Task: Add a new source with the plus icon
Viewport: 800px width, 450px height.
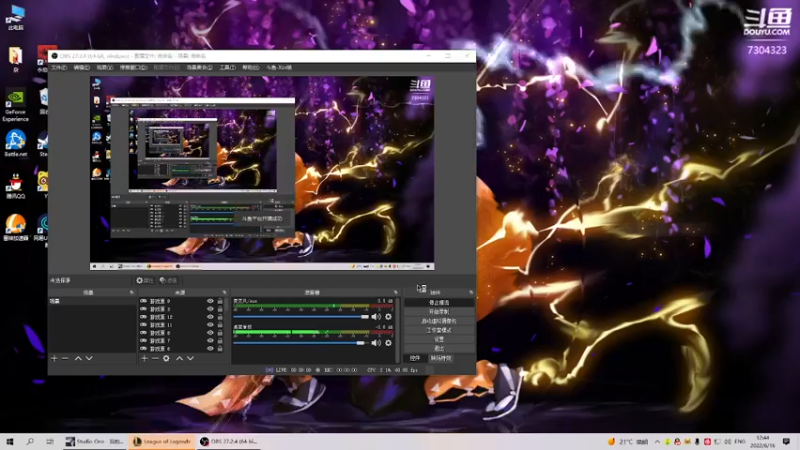Action: 144,359
